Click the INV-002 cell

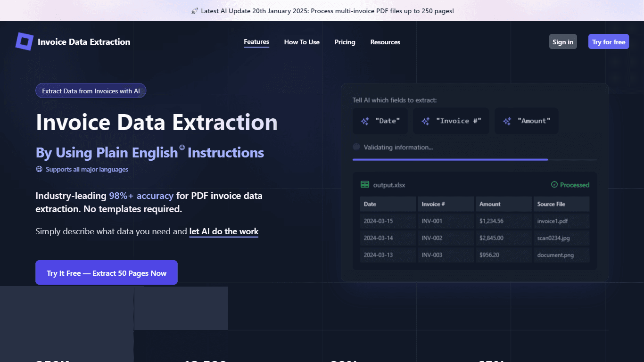[x=446, y=238]
